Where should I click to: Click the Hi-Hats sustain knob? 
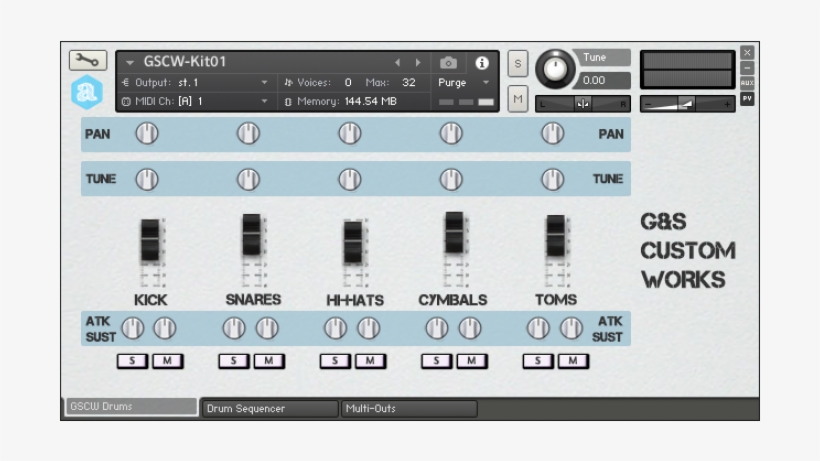pos(368,328)
